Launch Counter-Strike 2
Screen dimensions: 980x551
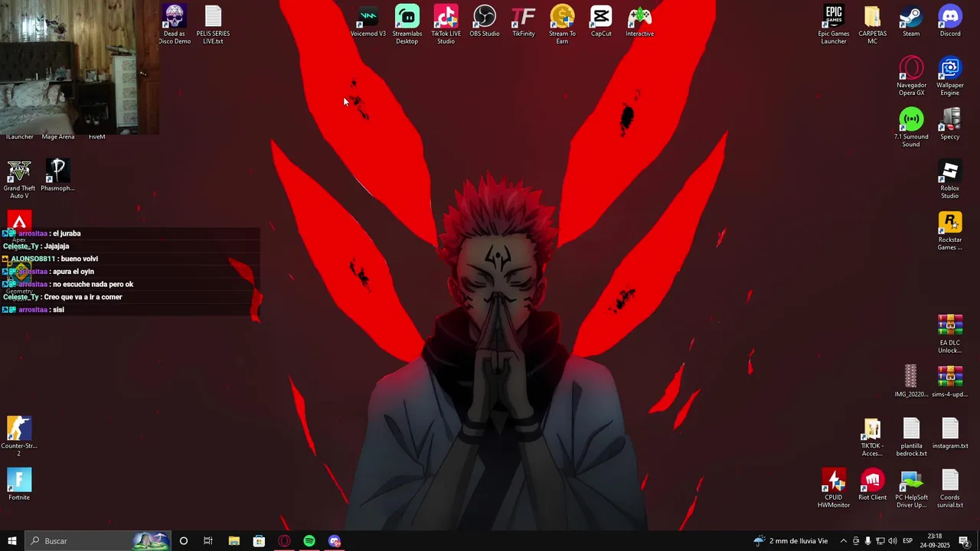click(19, 437)
